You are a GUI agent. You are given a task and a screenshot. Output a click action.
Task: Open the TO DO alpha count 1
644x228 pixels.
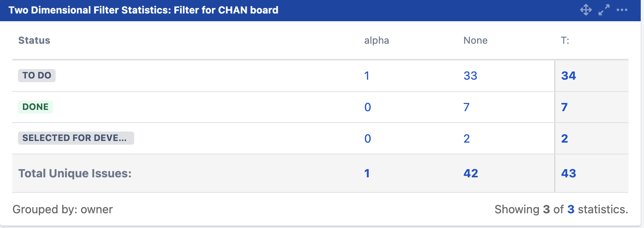tap(367, 76)
